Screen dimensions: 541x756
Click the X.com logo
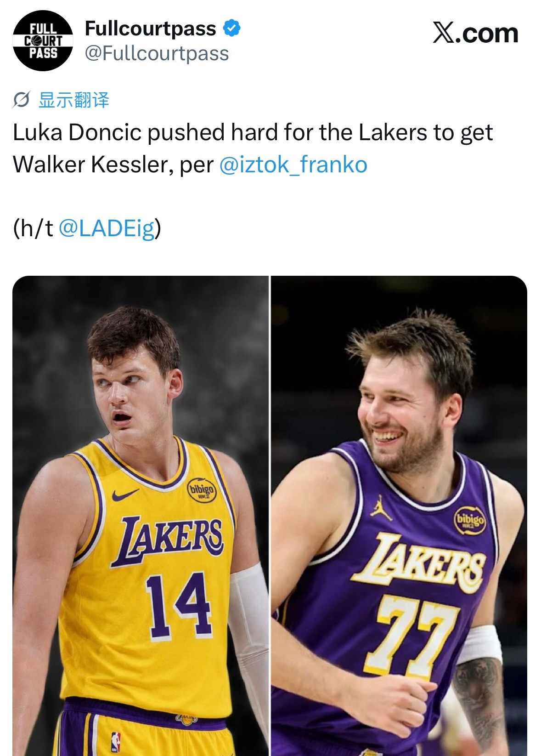tap(475, 33)
